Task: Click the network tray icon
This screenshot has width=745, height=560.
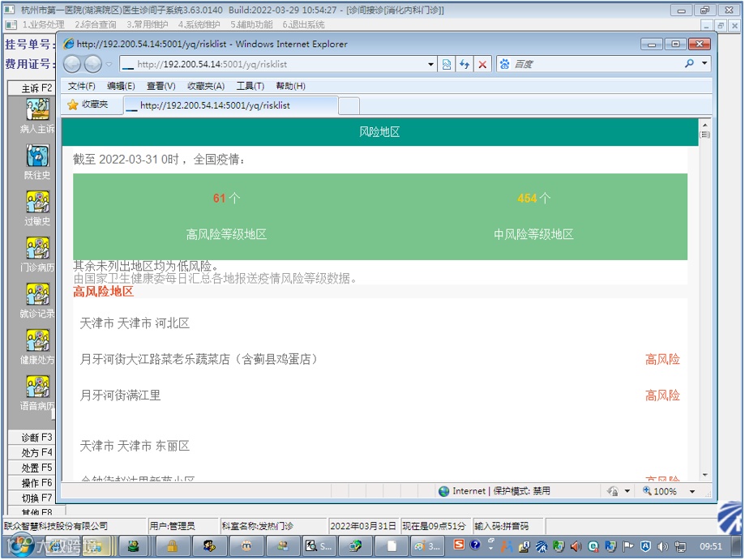Action: pos(680,547)
